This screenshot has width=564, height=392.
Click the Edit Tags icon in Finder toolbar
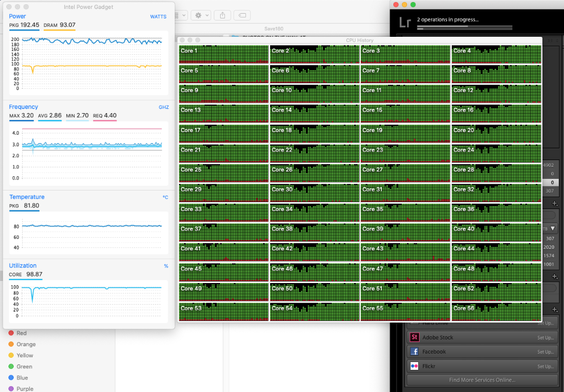[242, 15]
